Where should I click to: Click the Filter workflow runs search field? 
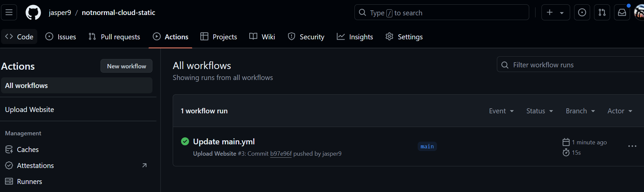566,64
